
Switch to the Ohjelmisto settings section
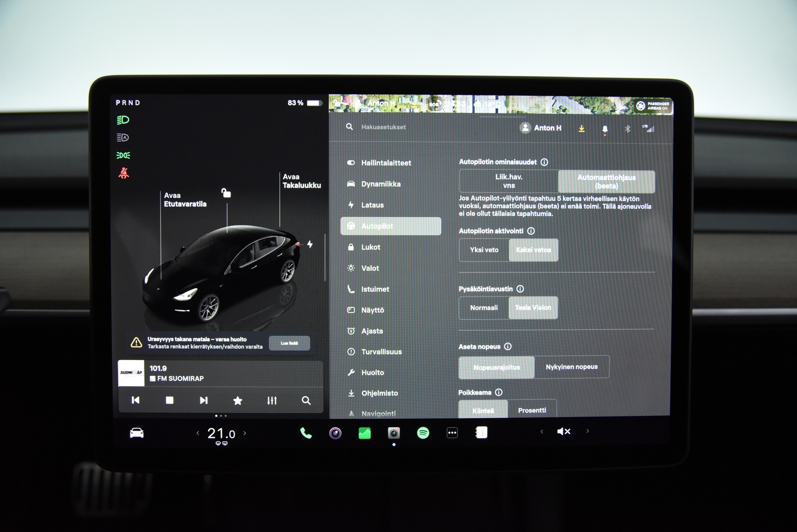point(380,393)
